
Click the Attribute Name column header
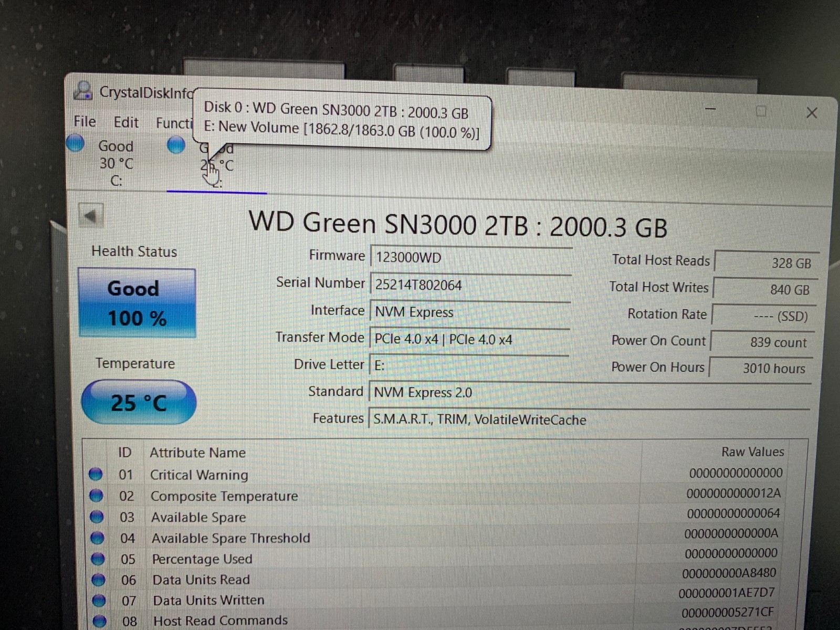[x=198, y=453]
